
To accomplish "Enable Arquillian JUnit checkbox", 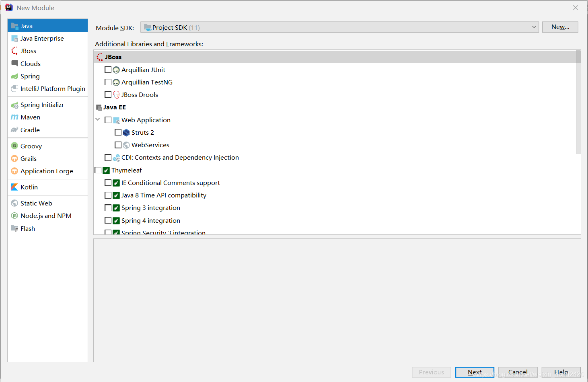I will [x=108, y=70].
